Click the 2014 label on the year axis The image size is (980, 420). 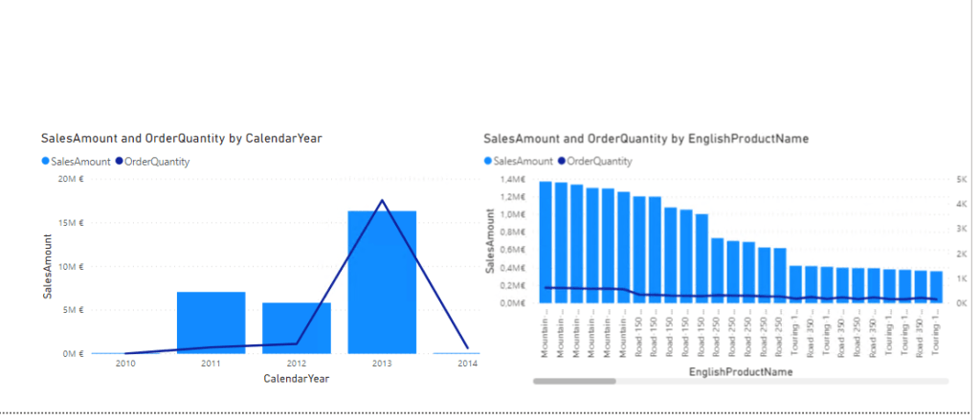pyautogui.click(x=467, y=365)
